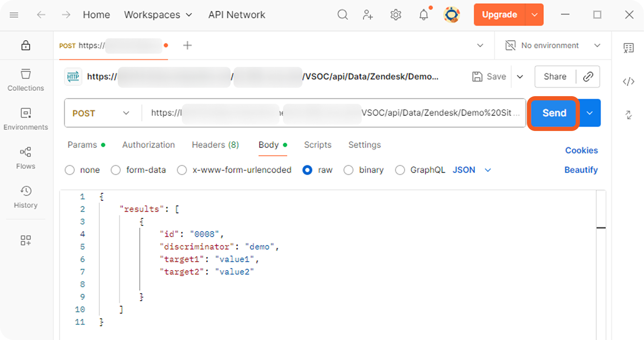
Task: Switch to the Authorization tab
Action: point(148,145)
